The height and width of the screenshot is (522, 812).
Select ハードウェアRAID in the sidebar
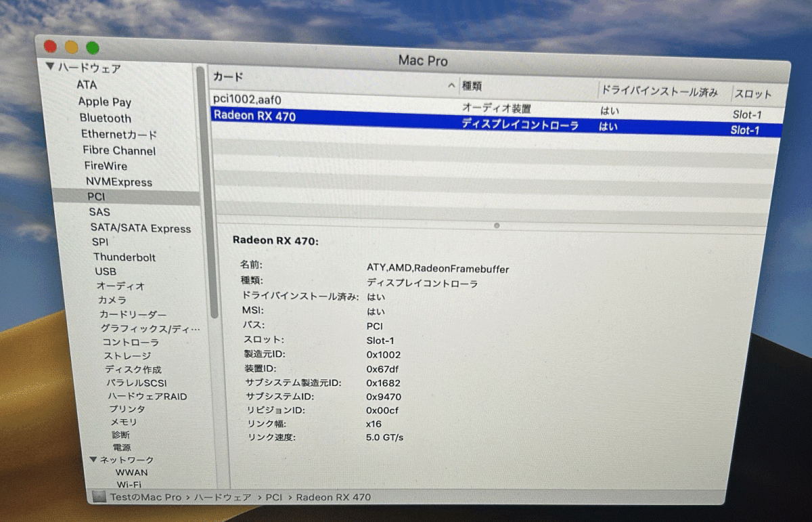point(148,396)
